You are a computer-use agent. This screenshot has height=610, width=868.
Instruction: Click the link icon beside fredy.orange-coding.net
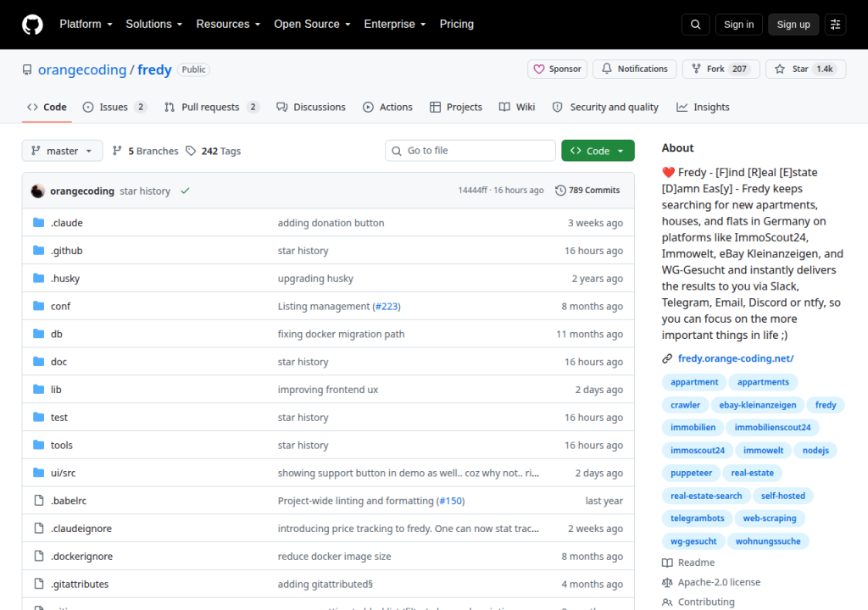click(667, 358)
